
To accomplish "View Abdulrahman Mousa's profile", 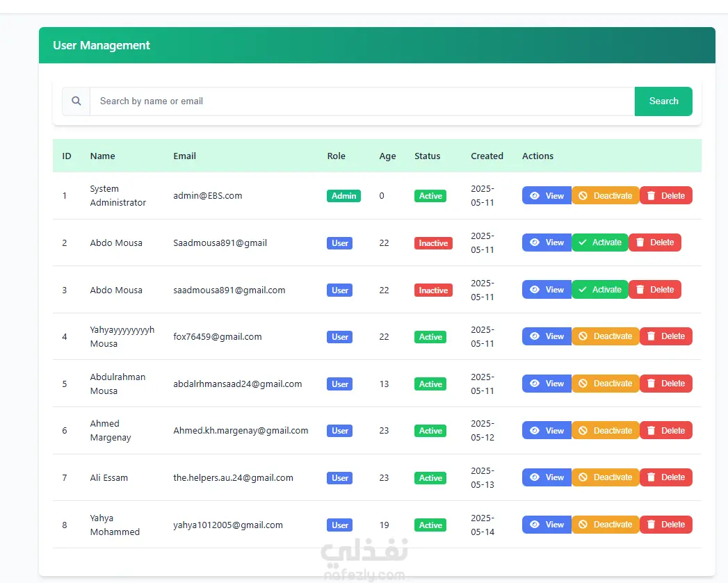I will 547,384.
